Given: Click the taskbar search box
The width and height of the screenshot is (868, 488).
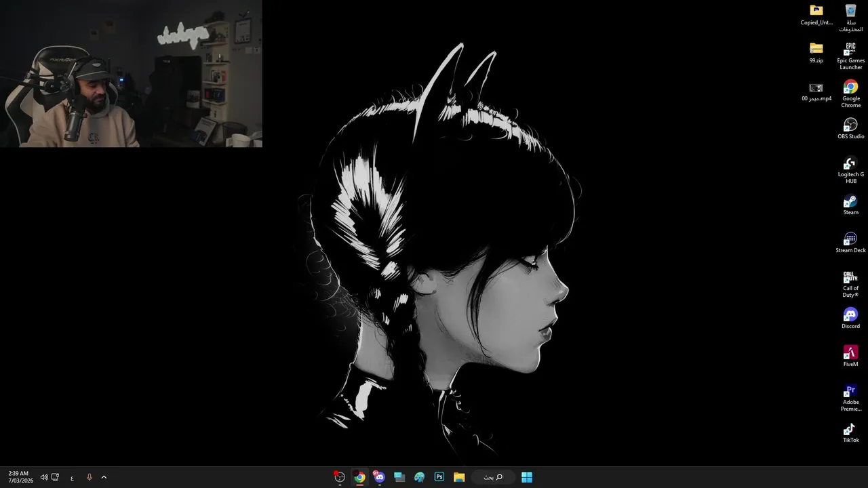Looking at the screenshot, I should point(493,477).
